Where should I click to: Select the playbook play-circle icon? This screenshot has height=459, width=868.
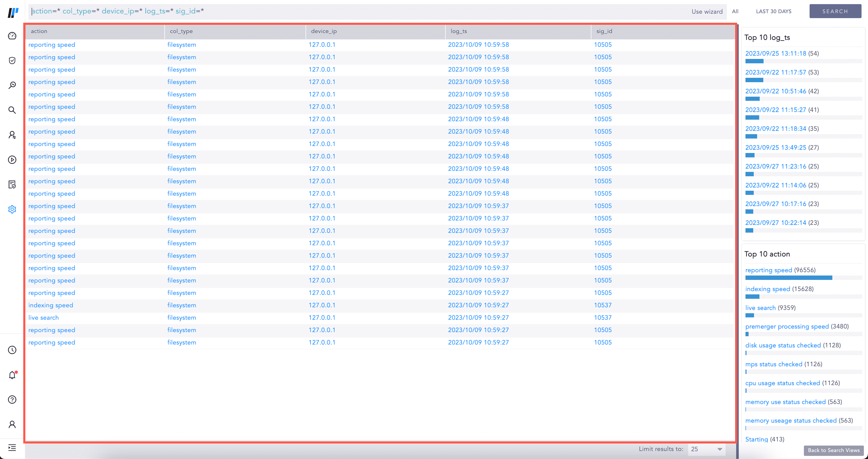pos(12,160)
